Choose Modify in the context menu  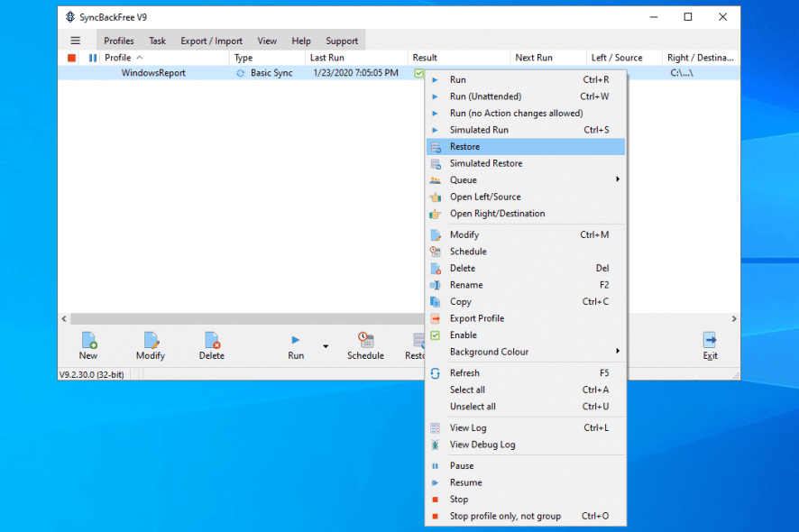tap(526, 235)
